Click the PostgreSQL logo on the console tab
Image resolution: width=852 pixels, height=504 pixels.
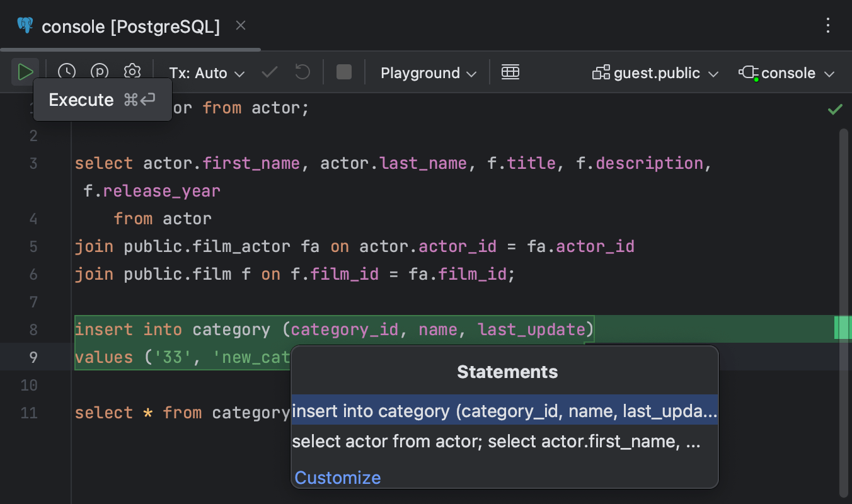pyautogui.click(x=25, y=25)
